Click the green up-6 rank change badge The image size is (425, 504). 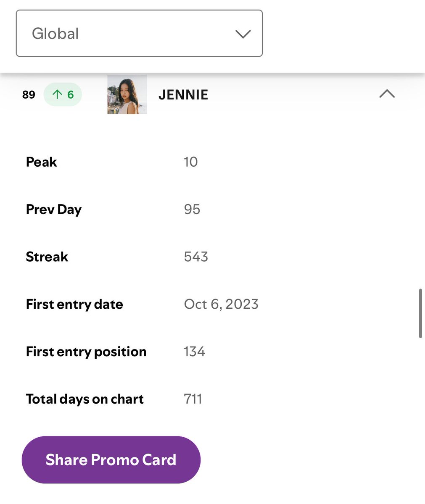(x=63, y=94)
